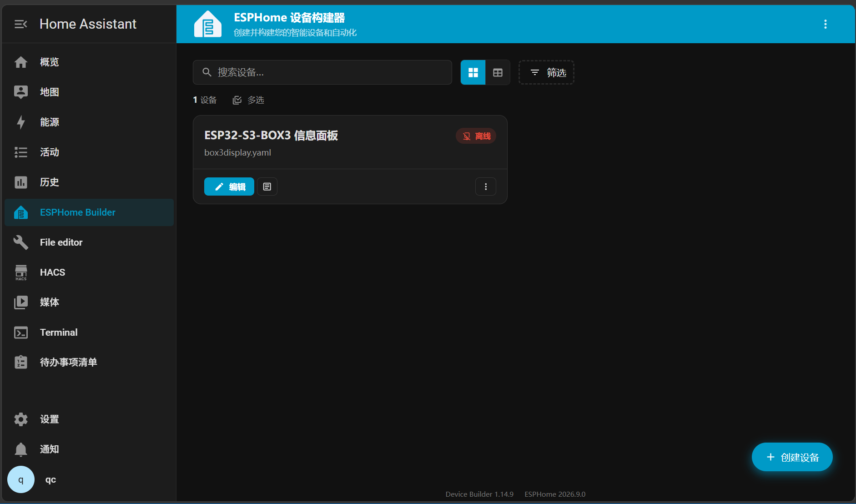Open ESP32-S3-BOX3 card three-dot menu
This screenshot has width=856, height=504.
pos(486,186)
